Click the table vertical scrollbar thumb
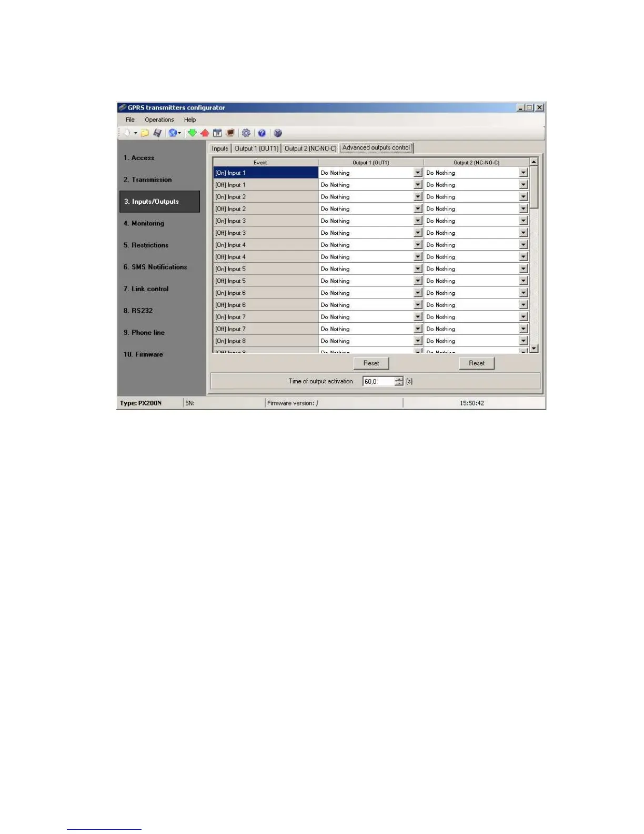Screen dimensions: 644x834 pyautogui.click(x=534, y=187)
